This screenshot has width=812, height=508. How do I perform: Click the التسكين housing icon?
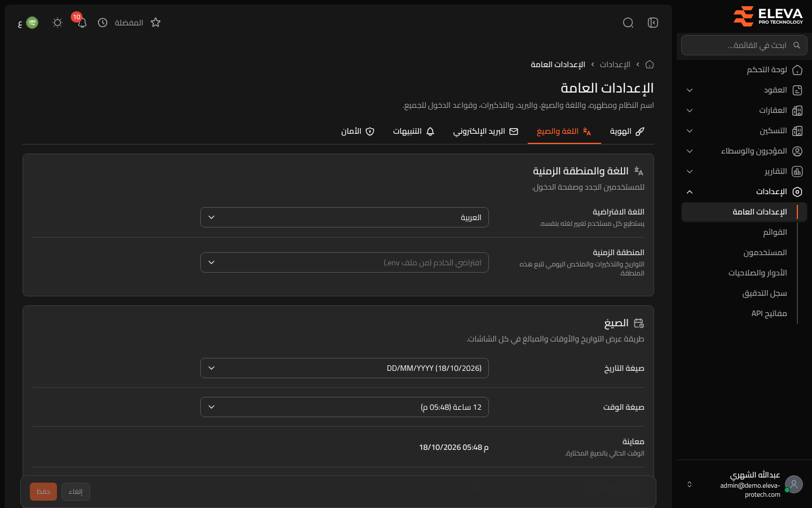pos(797,131)
